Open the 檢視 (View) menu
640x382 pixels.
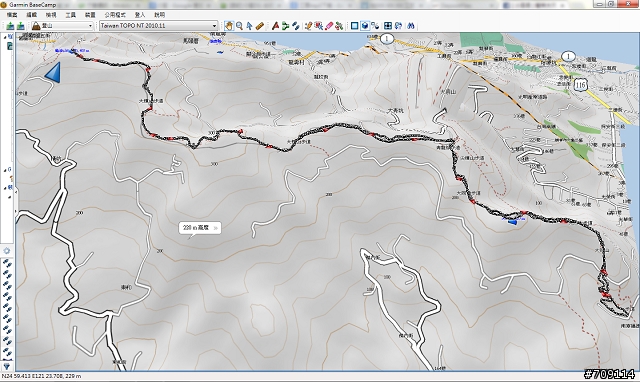click(51, 15)
